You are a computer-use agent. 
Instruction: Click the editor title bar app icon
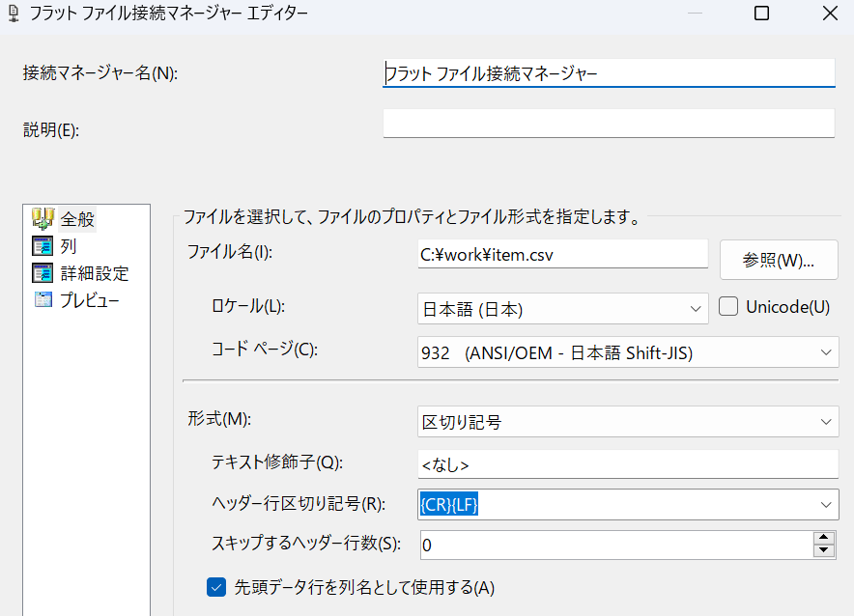pos(14,14)
